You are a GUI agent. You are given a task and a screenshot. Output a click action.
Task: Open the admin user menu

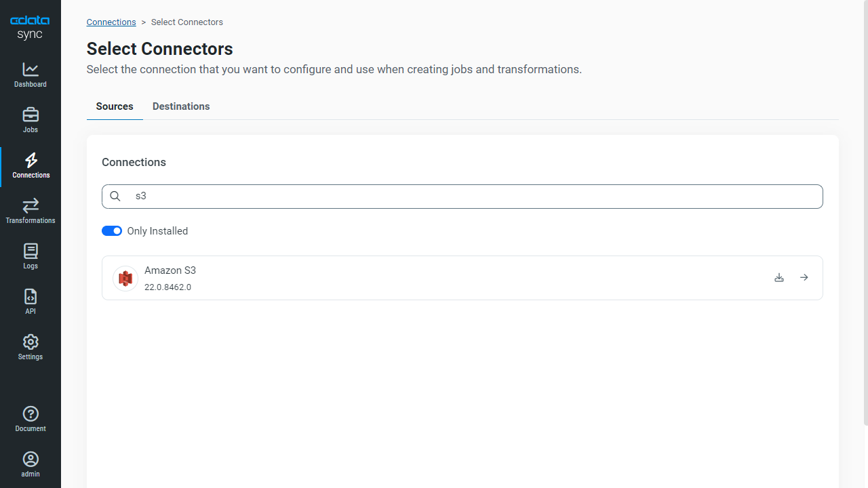point(31,464)
